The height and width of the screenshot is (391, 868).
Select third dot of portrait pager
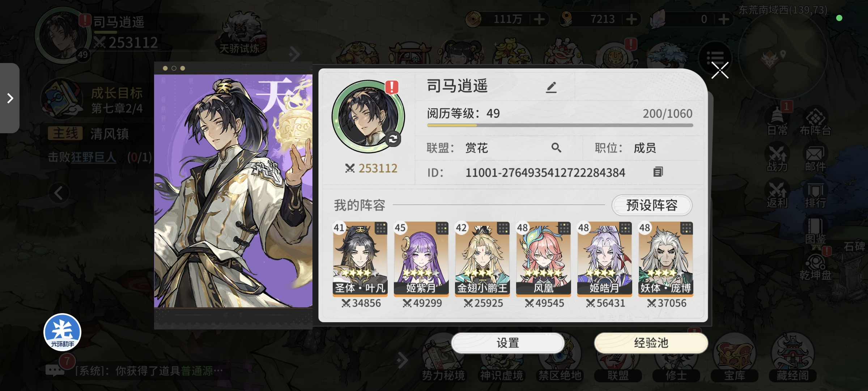pyautogui.click(x=183, y=68)
